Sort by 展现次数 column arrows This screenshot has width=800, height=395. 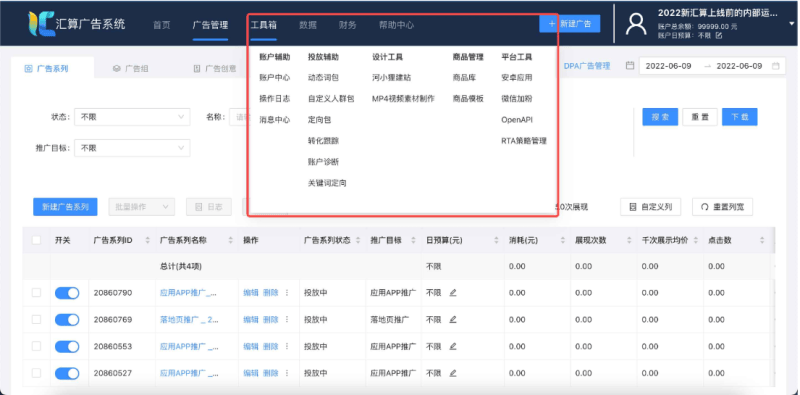[629, 240]
